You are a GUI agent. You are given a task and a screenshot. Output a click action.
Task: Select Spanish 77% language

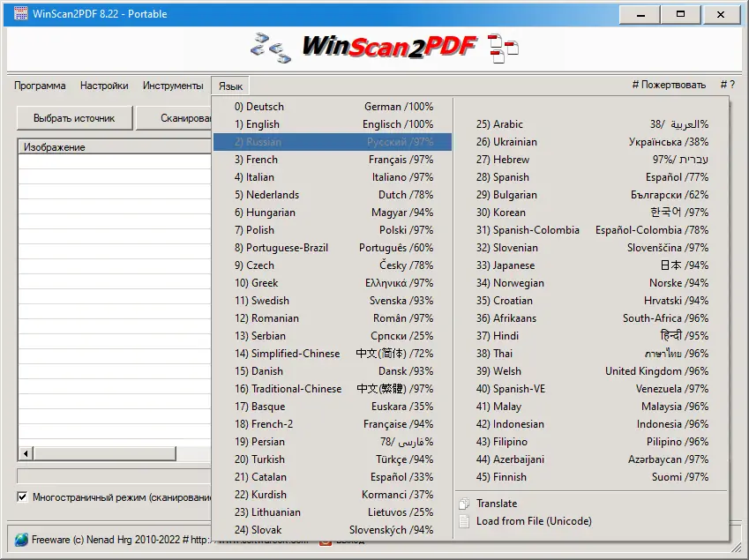[591, 177]
